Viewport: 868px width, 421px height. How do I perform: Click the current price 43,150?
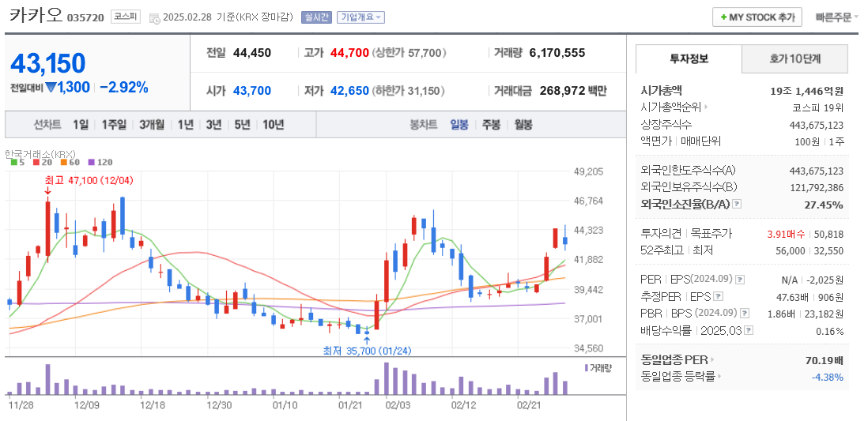tap(48, 63)
